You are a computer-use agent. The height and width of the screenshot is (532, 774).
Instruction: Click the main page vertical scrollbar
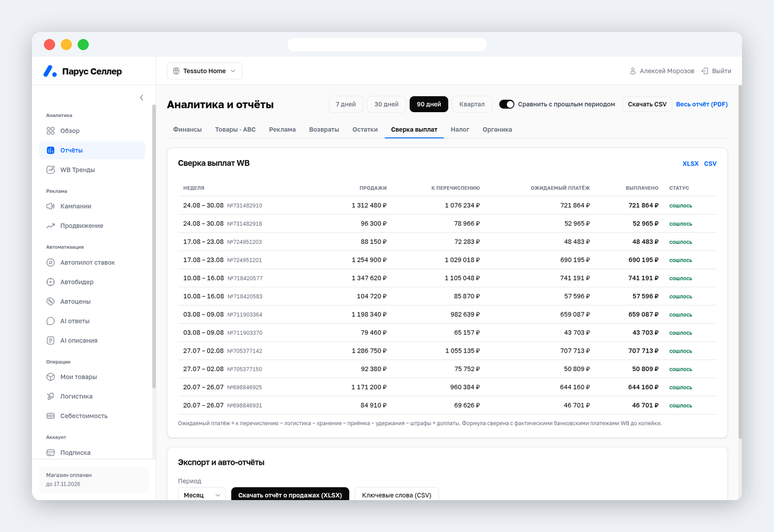pyautogui.click(x=740, y=262)
